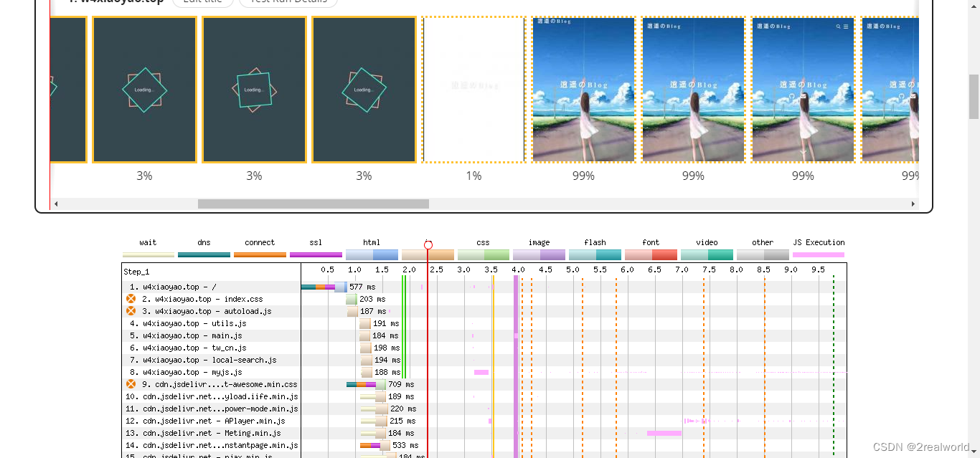Select the blank white filmstrip frame at 1%
This screenshot has height=458, width=980.
(x=473, y=90)
